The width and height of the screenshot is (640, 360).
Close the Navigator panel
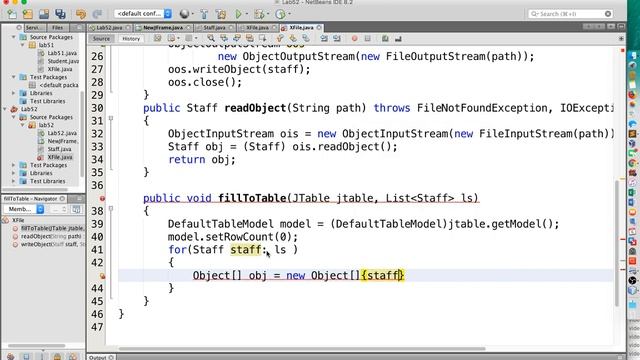[x=62, y=199]
